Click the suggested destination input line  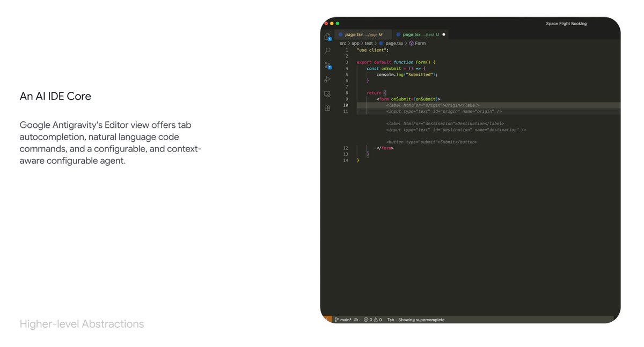(x=456, y=129)
